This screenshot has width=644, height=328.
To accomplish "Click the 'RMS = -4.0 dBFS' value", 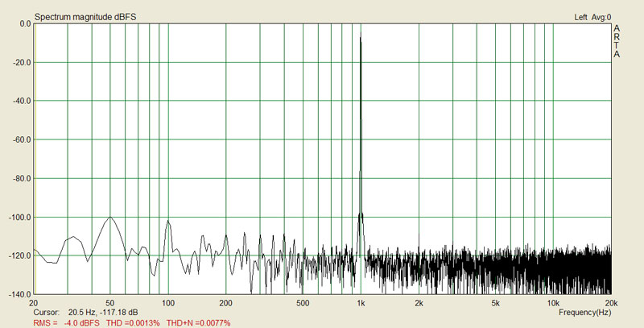I will (x=66, y=323).
